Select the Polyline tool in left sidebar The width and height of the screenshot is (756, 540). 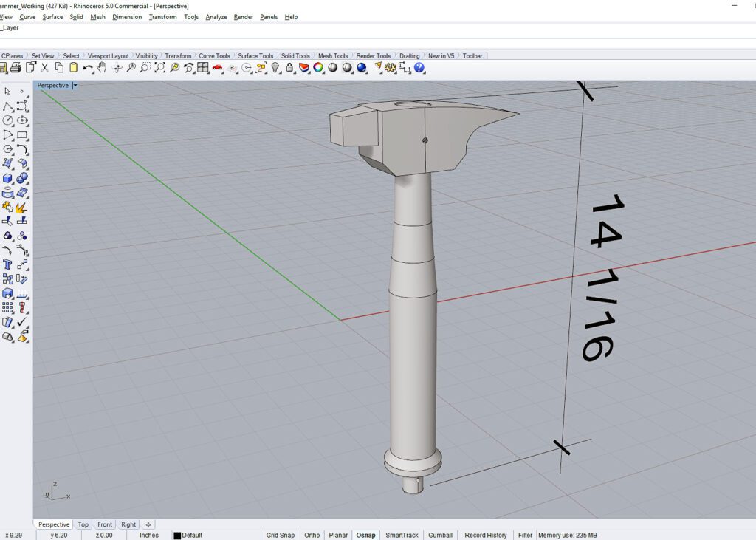point(7,106)
